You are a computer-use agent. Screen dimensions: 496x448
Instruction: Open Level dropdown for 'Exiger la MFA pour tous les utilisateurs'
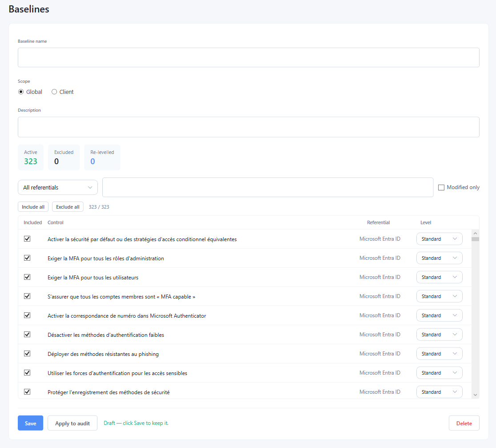[440, 277]
